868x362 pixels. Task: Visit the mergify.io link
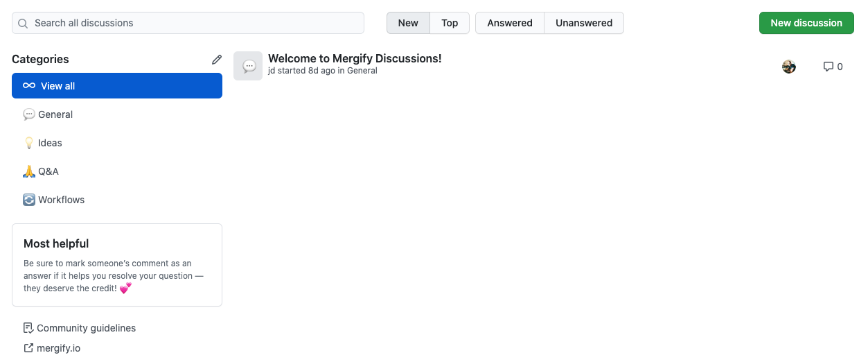point(58,348)
